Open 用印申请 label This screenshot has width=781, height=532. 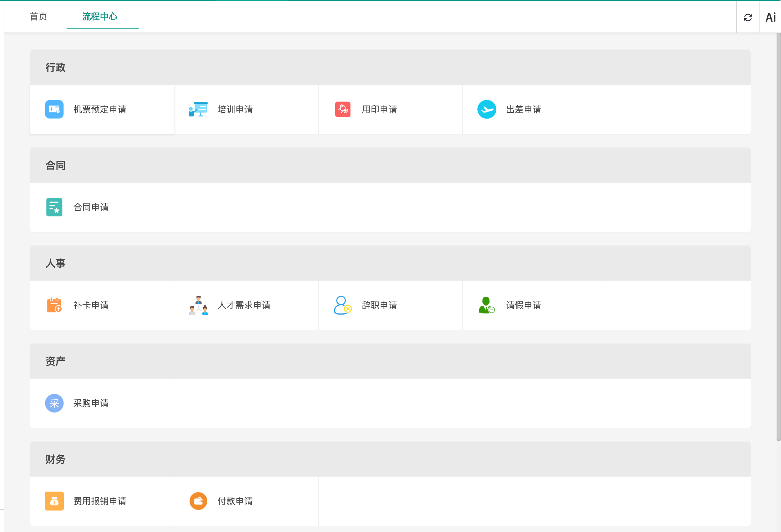tap(379, 109)
